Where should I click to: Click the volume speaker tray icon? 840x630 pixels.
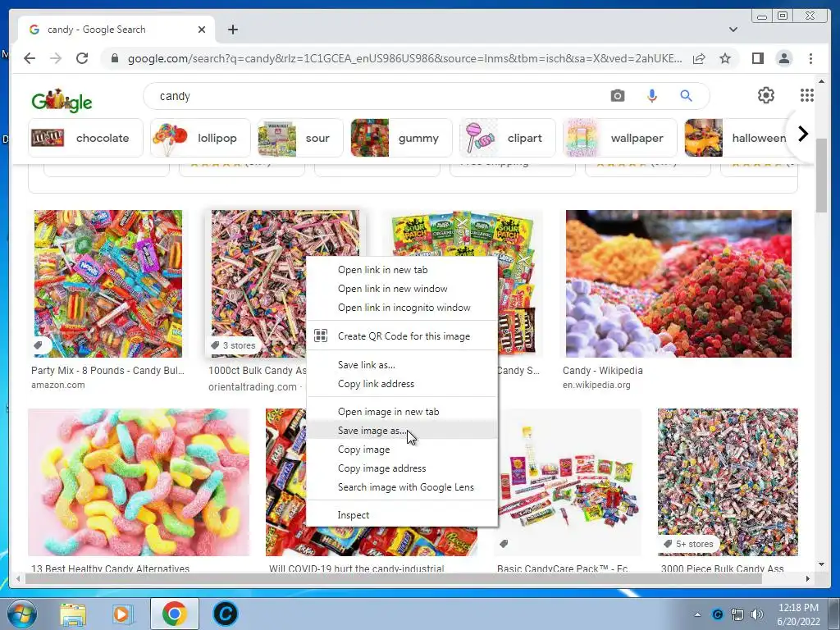tap(756, 614)
